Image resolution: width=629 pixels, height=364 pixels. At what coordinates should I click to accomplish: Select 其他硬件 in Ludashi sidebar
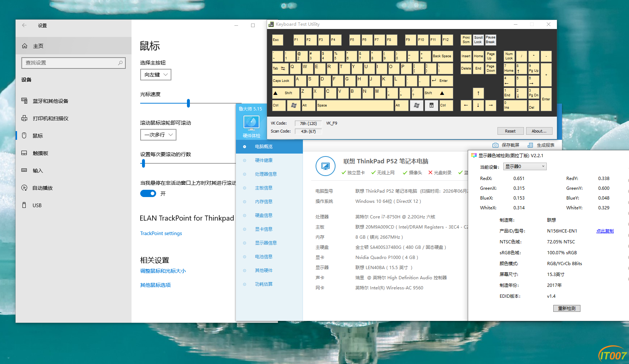pos(269,271)
